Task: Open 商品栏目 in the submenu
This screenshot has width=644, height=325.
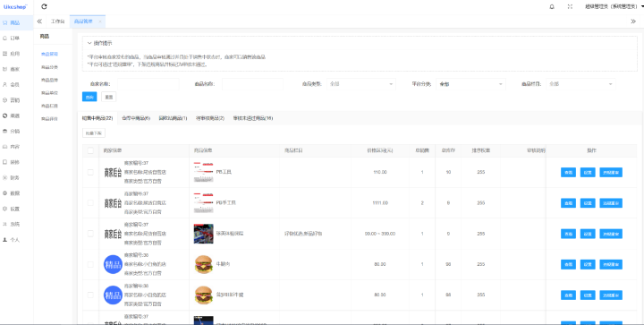Action: [50, 106]
